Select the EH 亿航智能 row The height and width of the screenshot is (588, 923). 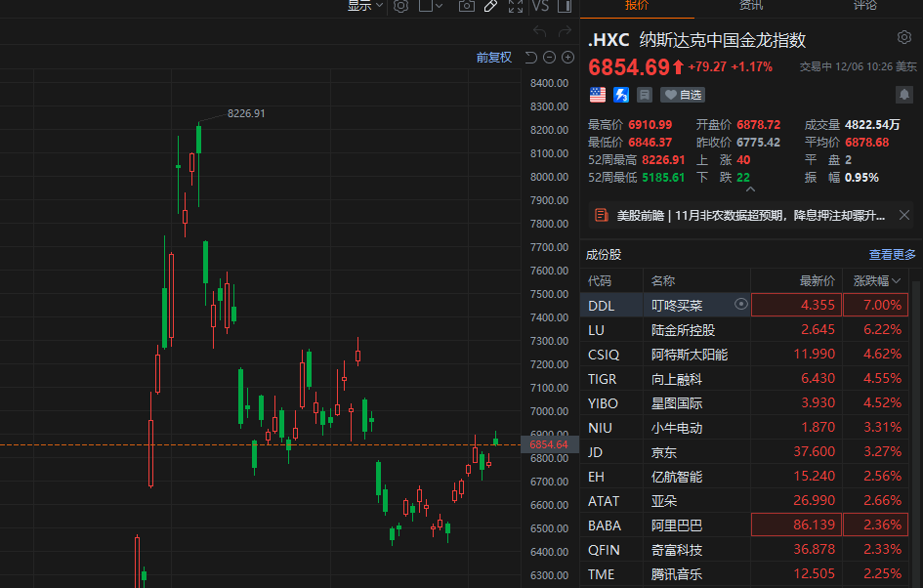(x=744, y=477)
